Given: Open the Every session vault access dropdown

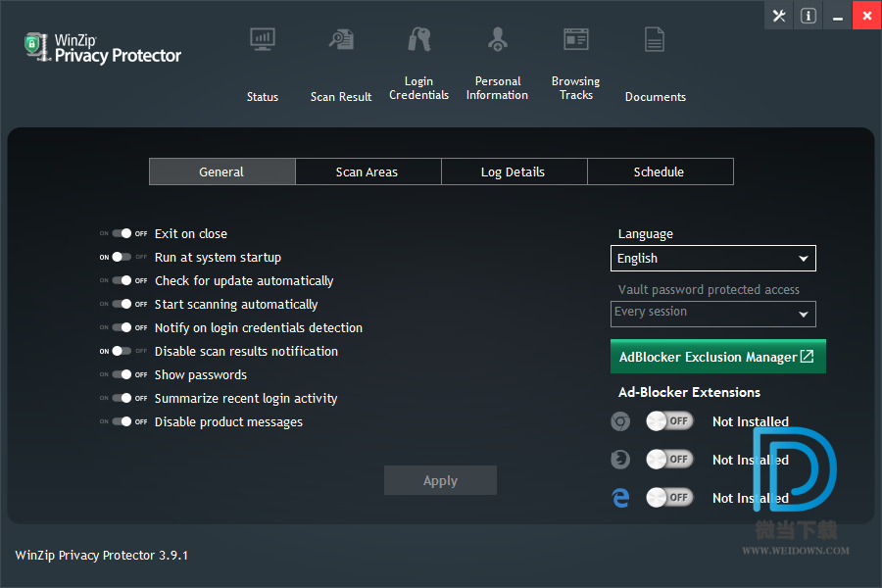Looking at the screenshot, I should pyautogui.click(x=713, y=314).
